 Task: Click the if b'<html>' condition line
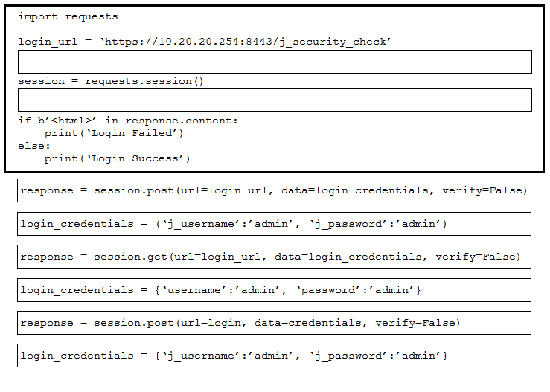(x=128, y=121)
